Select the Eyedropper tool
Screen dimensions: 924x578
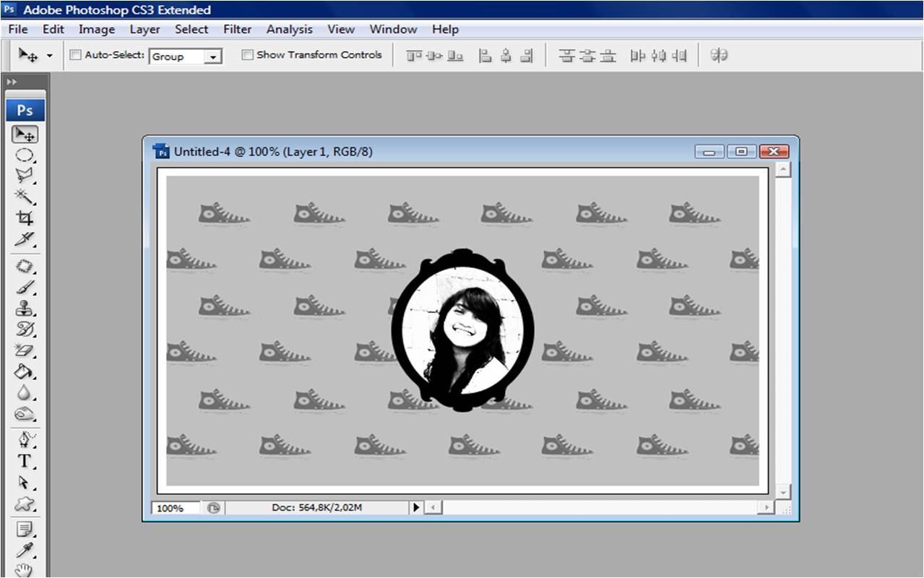tap(25, 551)
